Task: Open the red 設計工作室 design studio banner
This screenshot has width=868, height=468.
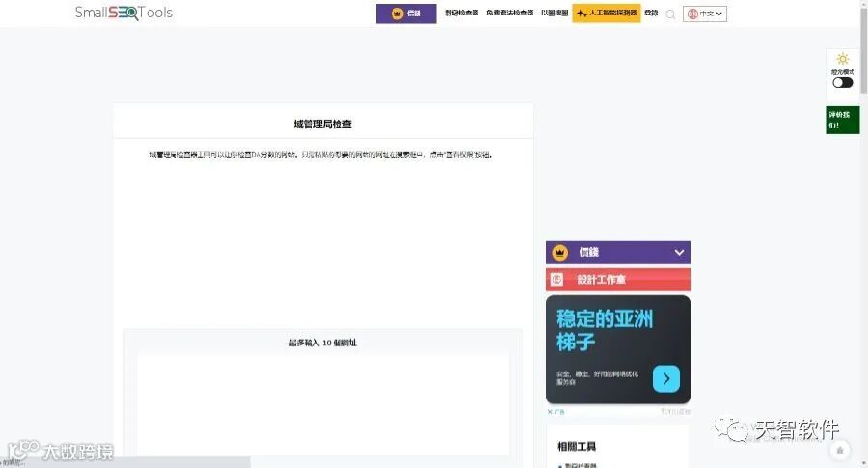Action: click(x=618, y=280)
